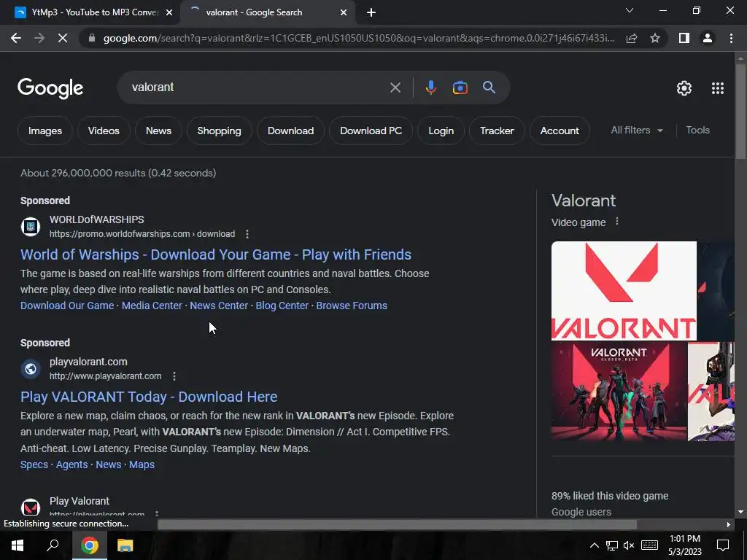747x560 pixels.
Task: Start voice search with the microphone icon
Action: pos(430,87)
